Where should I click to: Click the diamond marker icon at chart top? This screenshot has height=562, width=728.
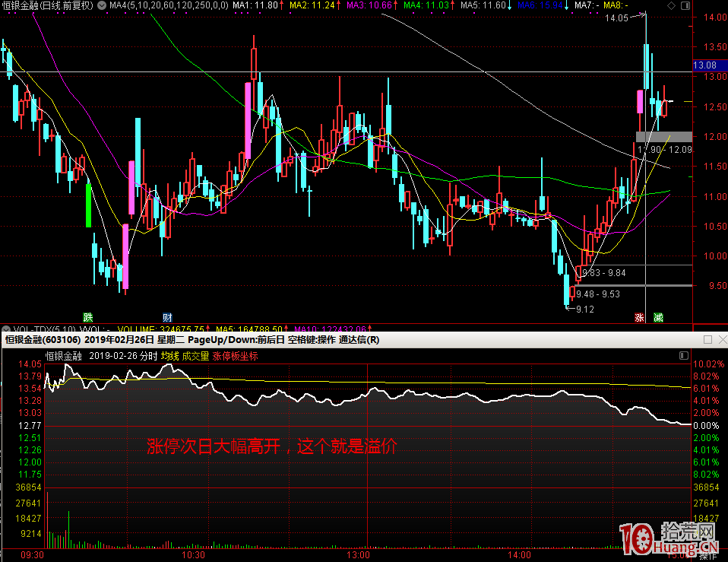(671, 5)
